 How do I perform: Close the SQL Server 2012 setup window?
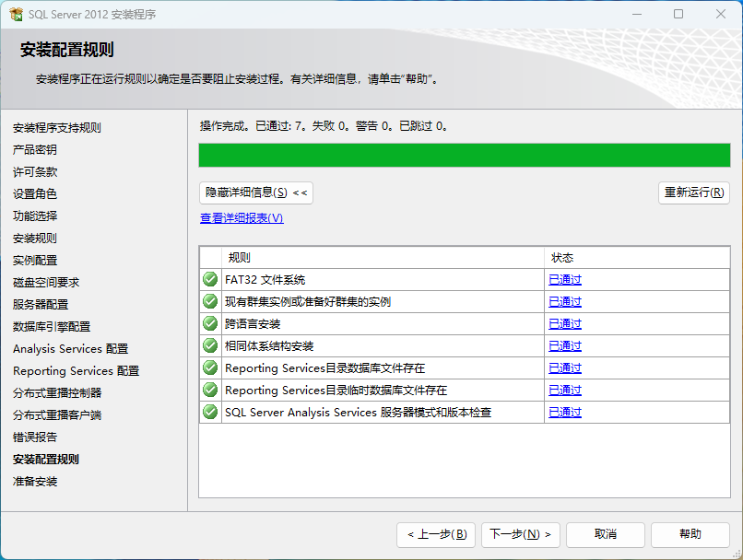[x=721, y=14]
